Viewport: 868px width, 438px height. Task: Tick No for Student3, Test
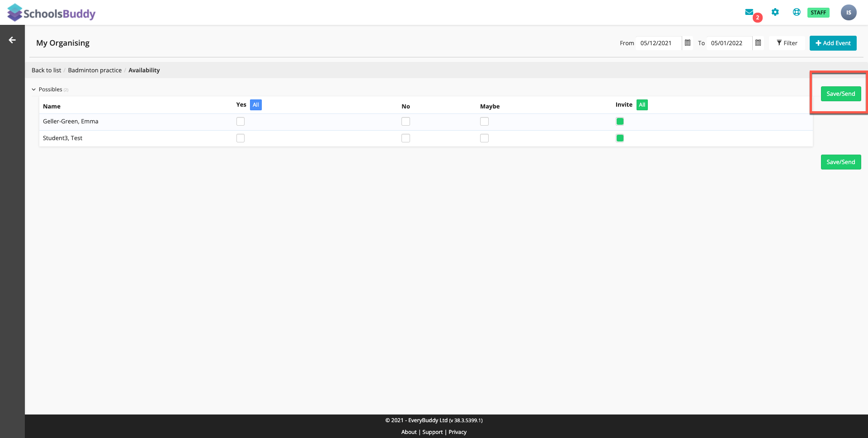(406, 138)
